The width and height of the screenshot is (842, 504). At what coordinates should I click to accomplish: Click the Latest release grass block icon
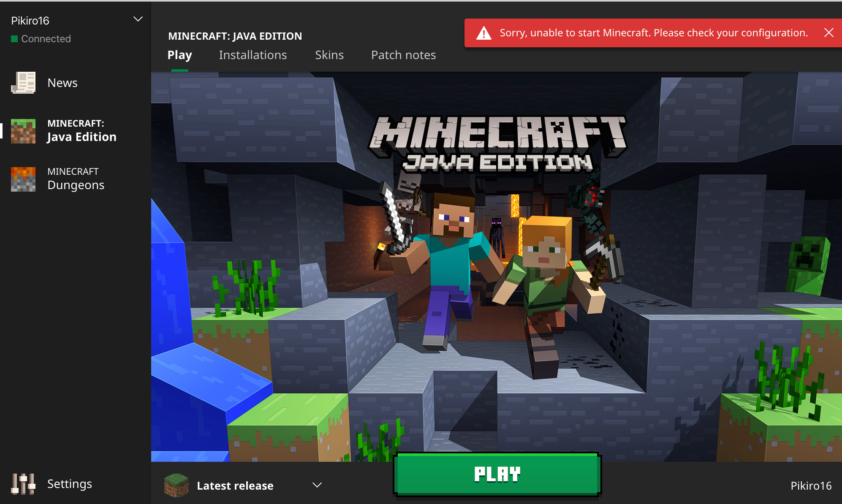tap(176, 485)
